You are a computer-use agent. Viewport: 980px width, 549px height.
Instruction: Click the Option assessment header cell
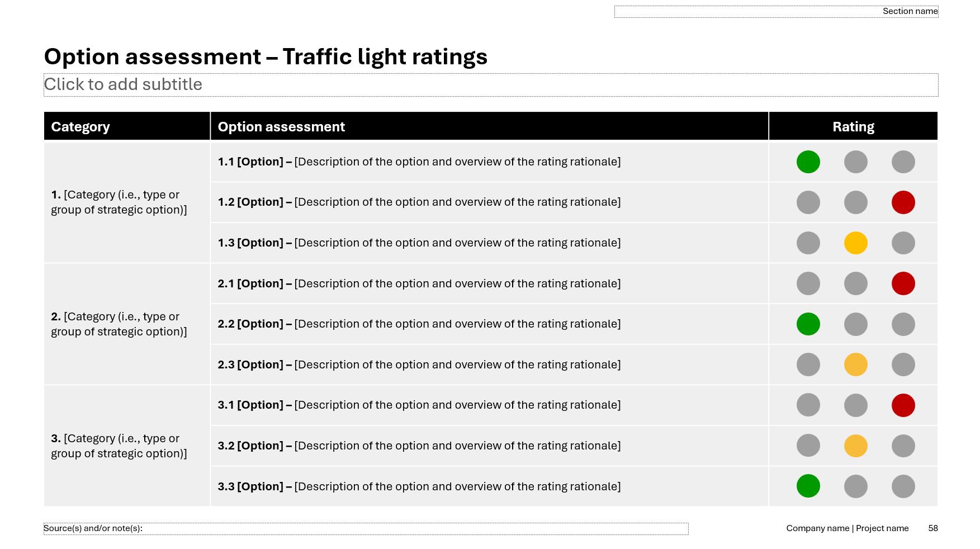tap(489, 127)
